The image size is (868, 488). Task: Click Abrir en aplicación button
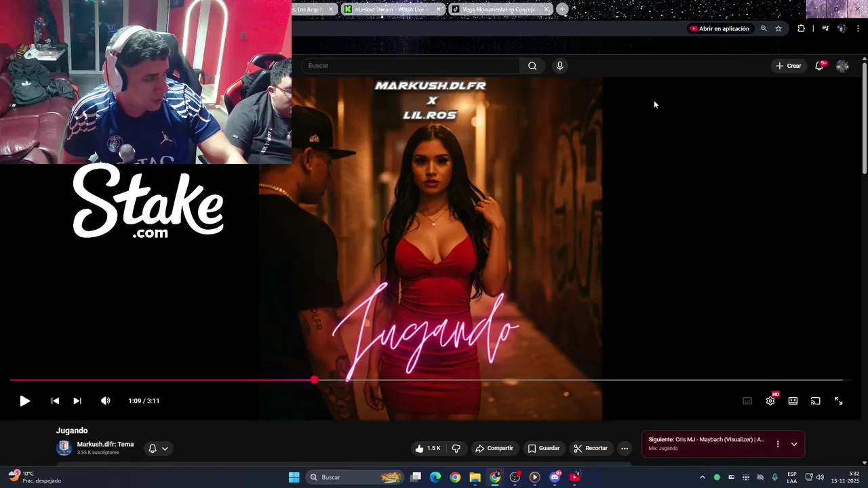[719, 28]
